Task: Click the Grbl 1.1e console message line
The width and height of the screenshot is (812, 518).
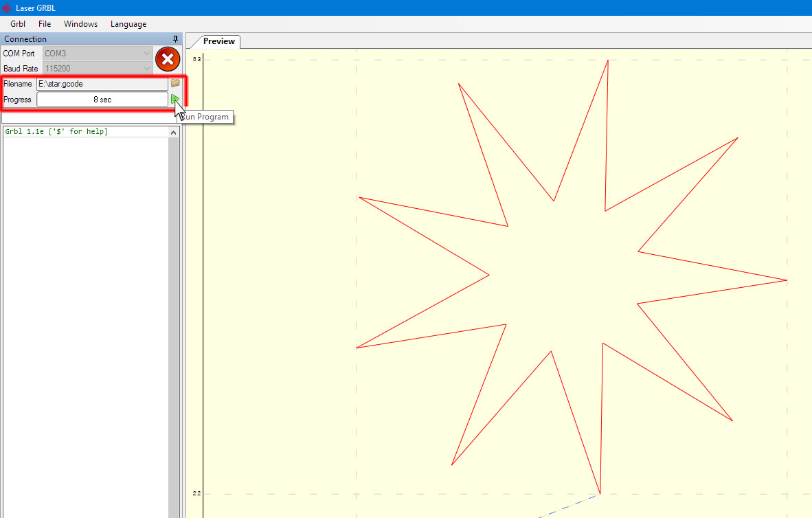Action: coord(56,131)
